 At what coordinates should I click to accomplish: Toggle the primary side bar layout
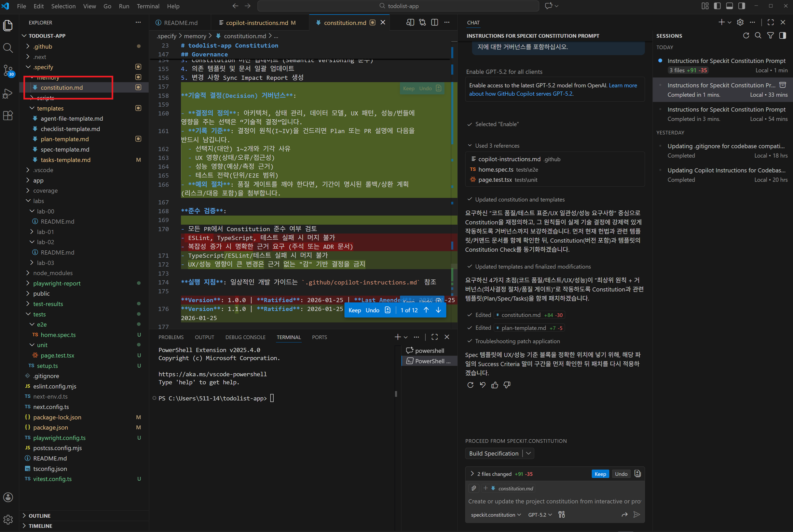pos(717,6)
